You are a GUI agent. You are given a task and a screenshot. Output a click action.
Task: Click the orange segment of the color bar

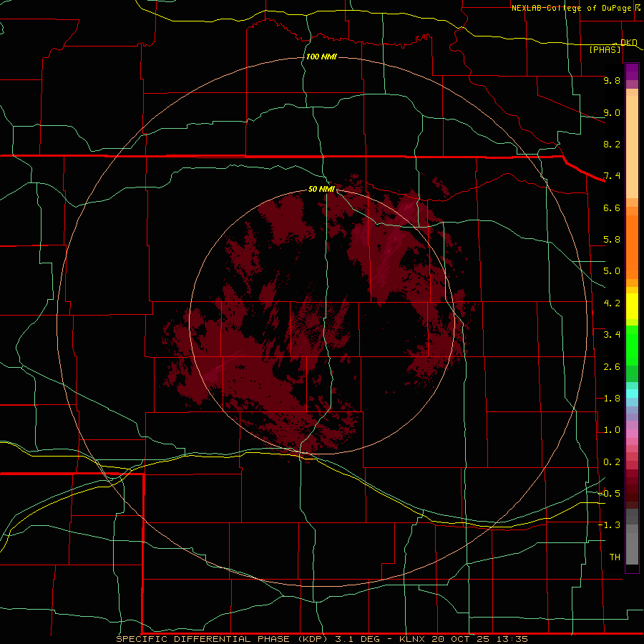point(632,246)
